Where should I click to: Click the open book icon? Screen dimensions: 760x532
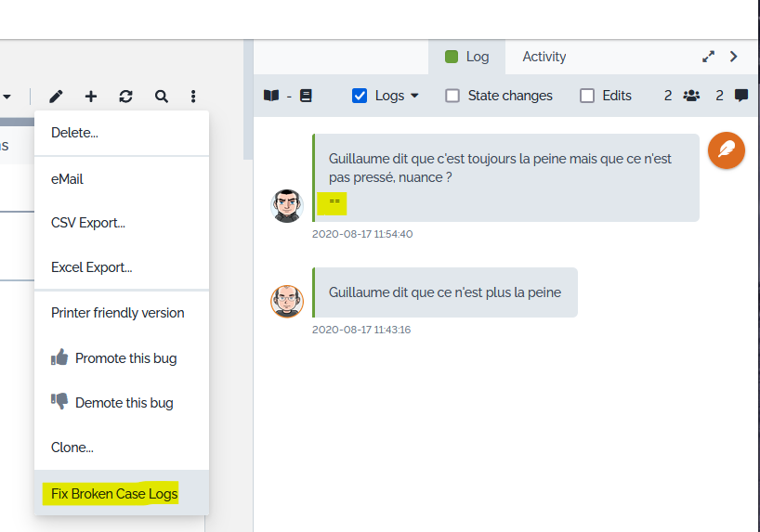[x=271, y=96]
